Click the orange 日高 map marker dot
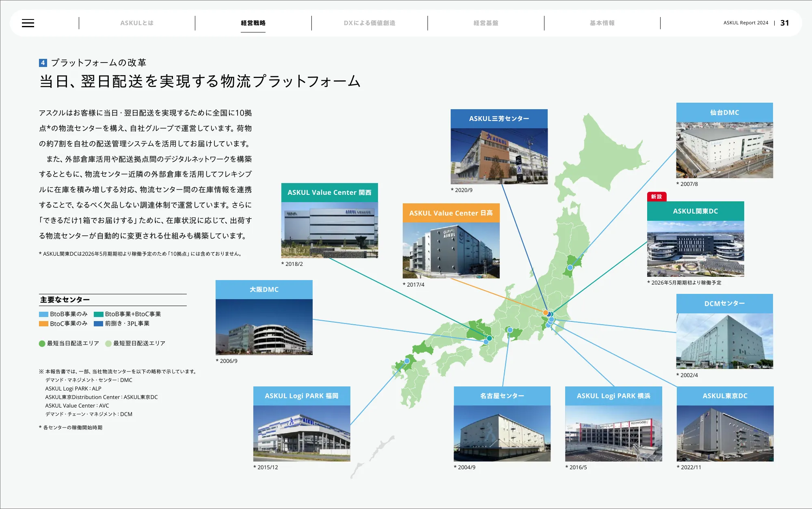The width and height of the screenshot is (812, 509). 545,313
